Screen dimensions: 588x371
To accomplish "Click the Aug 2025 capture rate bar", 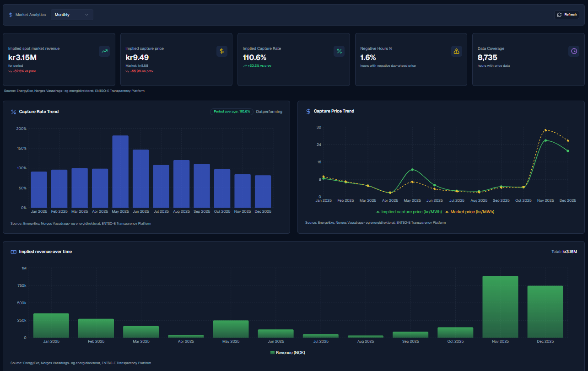I will coord(182,184).
